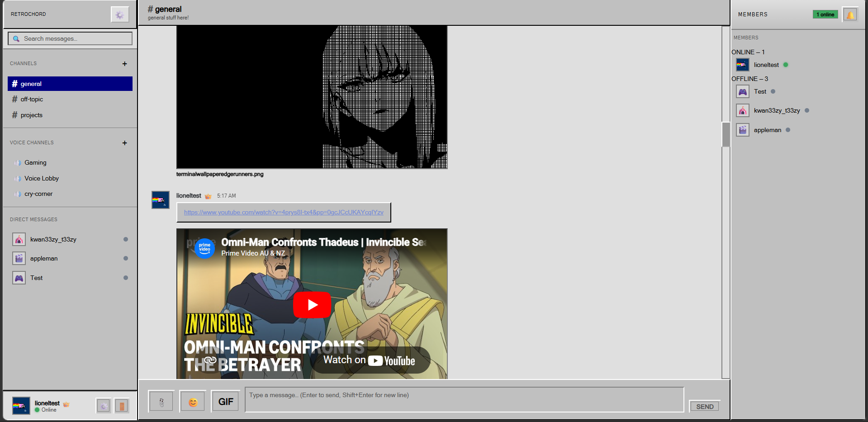This screenshot has width=868, height=422.
Task: Open the emoji picker
Action: point(193,401)
